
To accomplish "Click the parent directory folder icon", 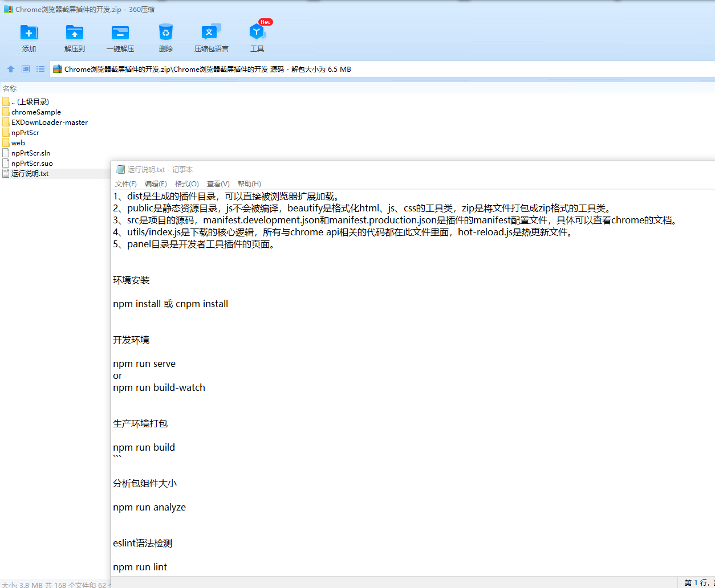I will 6,101.
